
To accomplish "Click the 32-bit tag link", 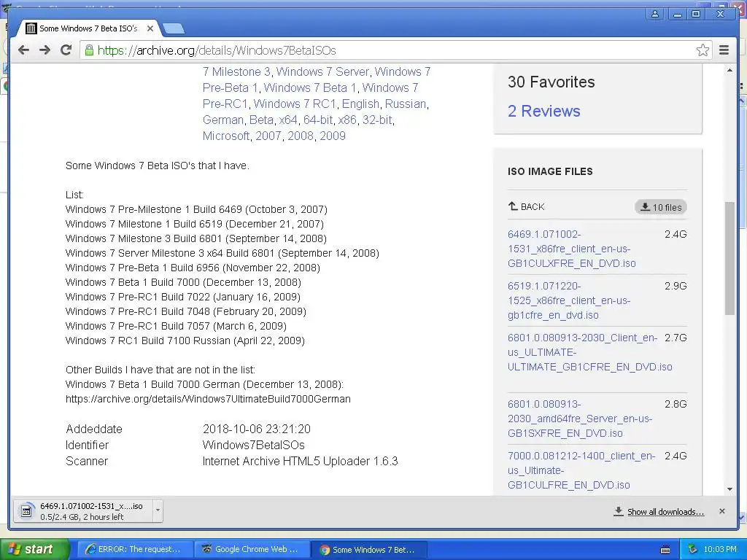I will [x=377, y=120].
